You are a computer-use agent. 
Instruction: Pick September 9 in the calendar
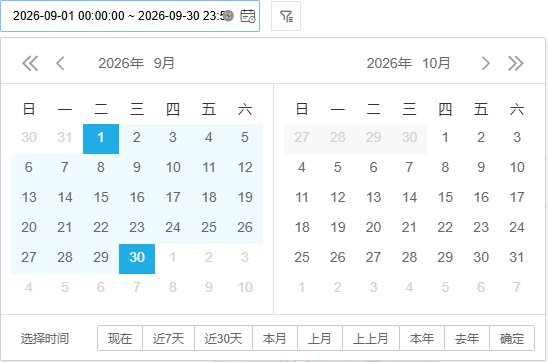click(x=137, y=167)
